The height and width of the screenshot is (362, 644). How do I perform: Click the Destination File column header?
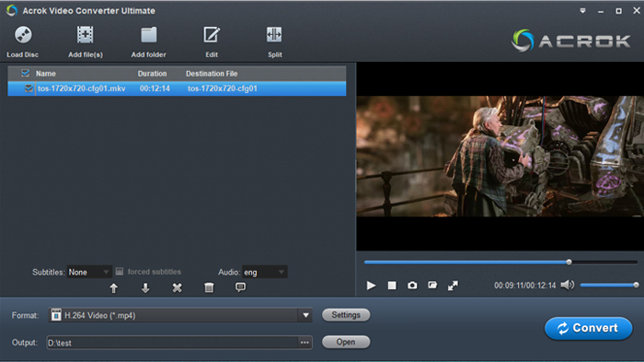(212, 74)
